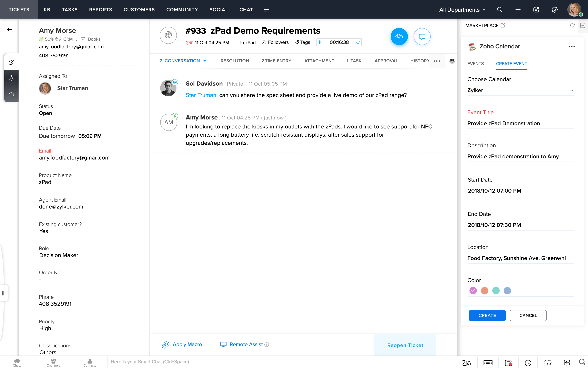Expand the Conversation tab dropdown arrow

point(205,61)
